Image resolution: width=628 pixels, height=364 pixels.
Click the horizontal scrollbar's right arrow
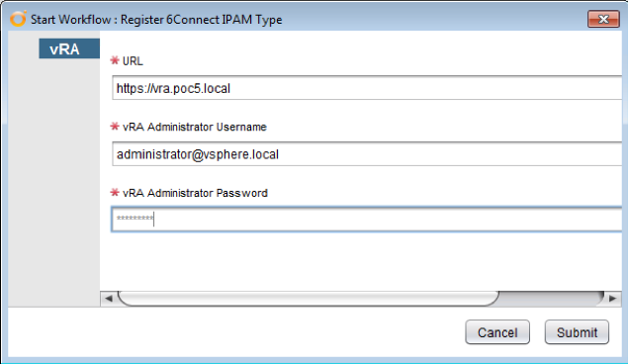click(x=612, y=299)
